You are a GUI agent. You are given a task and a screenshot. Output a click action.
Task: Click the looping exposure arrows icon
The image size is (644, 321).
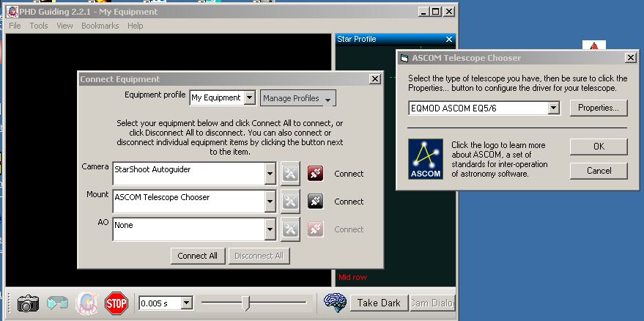coord(58,303)
